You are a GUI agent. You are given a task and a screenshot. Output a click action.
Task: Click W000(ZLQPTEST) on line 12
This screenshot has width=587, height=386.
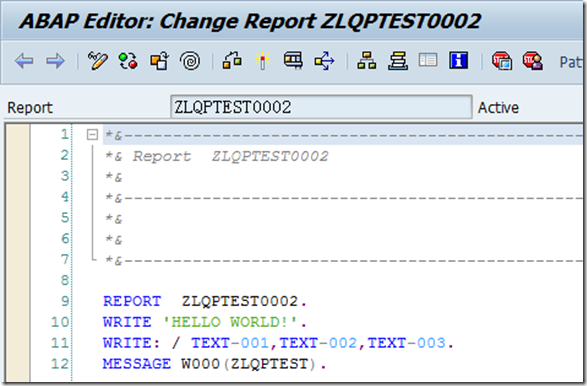coord(250,364)
